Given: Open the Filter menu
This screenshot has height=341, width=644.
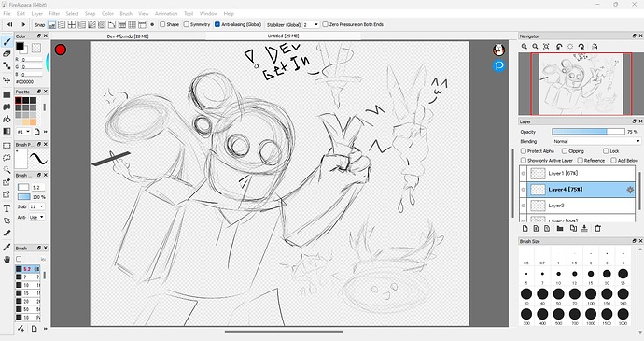Looking at the screenshot, I should click(54, 14).
